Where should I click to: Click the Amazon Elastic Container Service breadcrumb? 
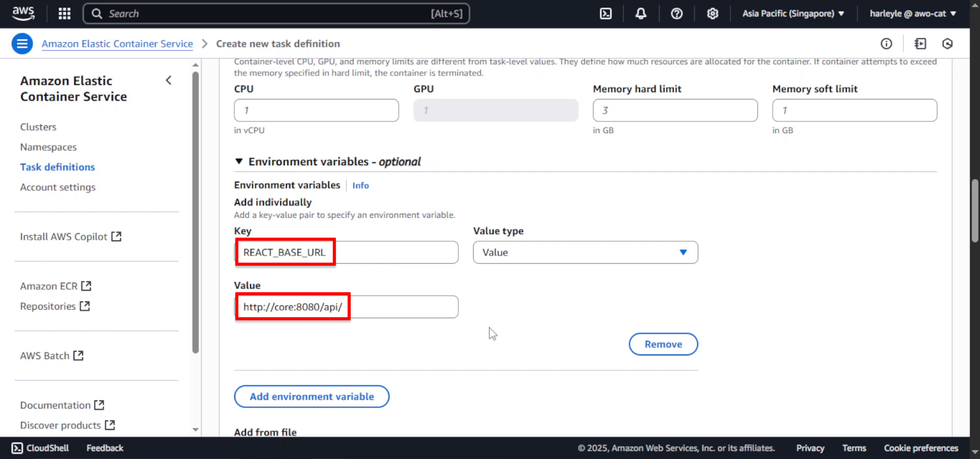coord(117,44)
